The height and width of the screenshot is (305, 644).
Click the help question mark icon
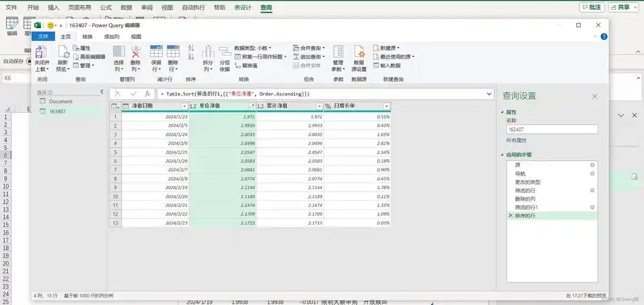click(604, 37)
